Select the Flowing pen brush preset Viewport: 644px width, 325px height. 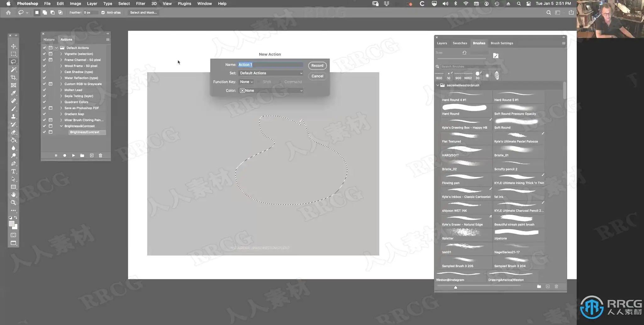(466, 179)
